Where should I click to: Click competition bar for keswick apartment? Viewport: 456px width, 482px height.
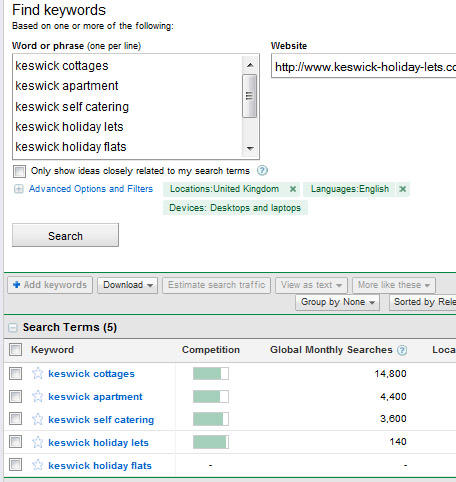coord(211,396)
